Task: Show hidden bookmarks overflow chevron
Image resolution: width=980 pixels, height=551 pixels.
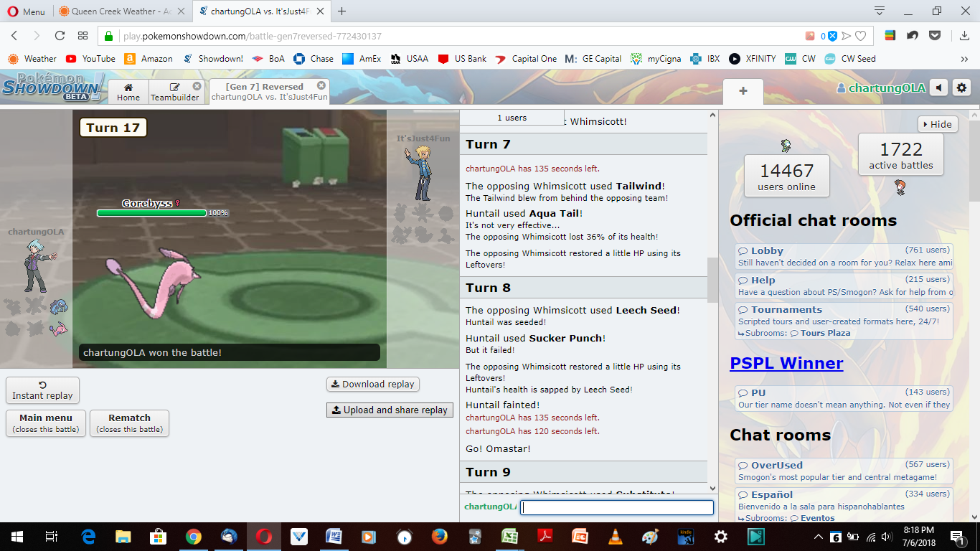Action: tap(965, 59)
